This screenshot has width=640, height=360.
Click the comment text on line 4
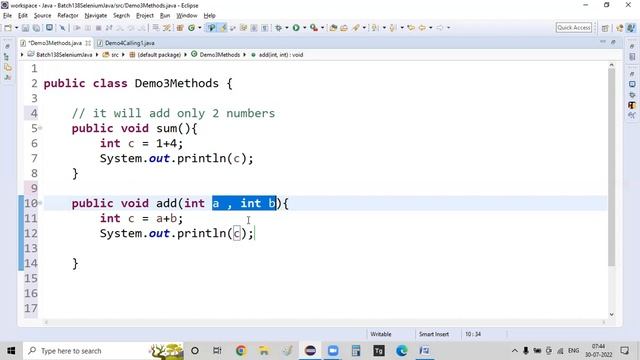click(x=173, y=113)
